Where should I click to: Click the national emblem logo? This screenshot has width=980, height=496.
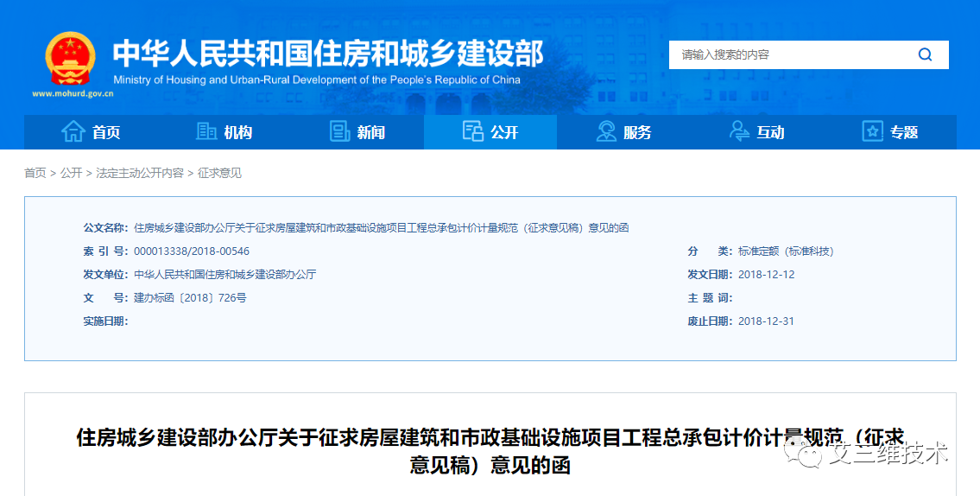click(71, 60)
